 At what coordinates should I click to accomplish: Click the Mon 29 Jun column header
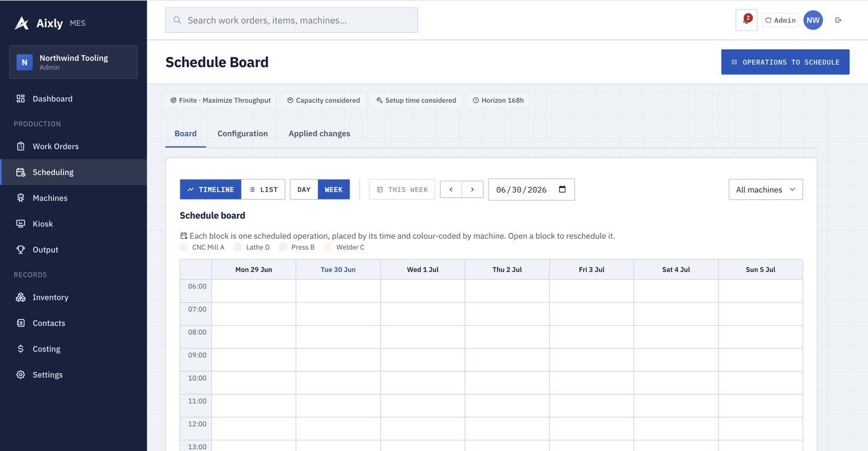[254, 270]
